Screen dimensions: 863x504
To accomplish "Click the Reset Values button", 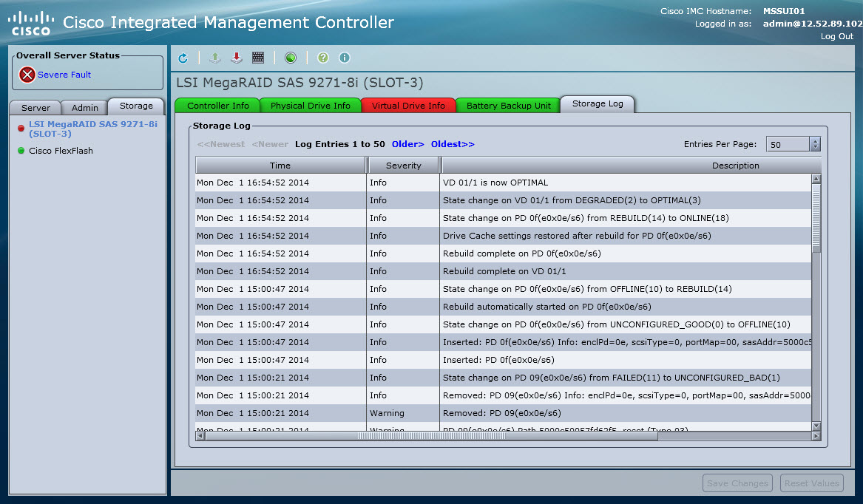I will click(x=812, y=483).
